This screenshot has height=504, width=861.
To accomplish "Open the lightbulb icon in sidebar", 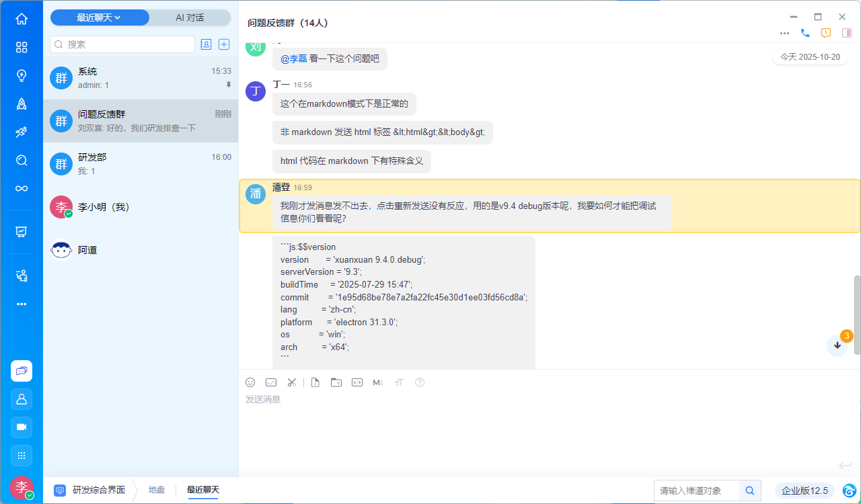I will click(x=22, y=75).
